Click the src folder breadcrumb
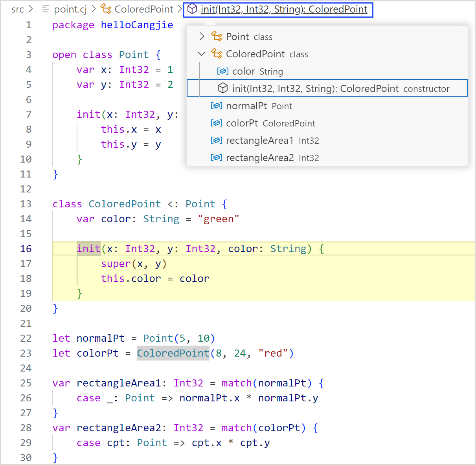This screenshot has width=476, height=465. pos(18,9)
